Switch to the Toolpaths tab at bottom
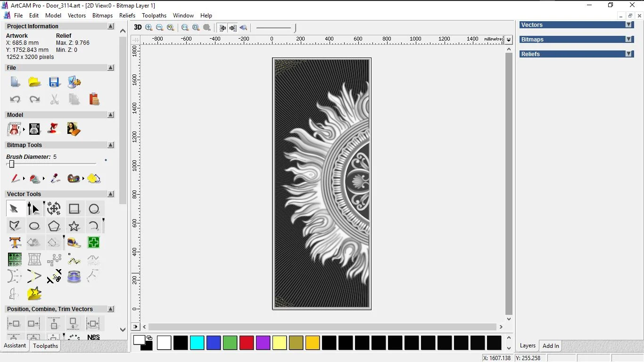 [x=45, y=346]
